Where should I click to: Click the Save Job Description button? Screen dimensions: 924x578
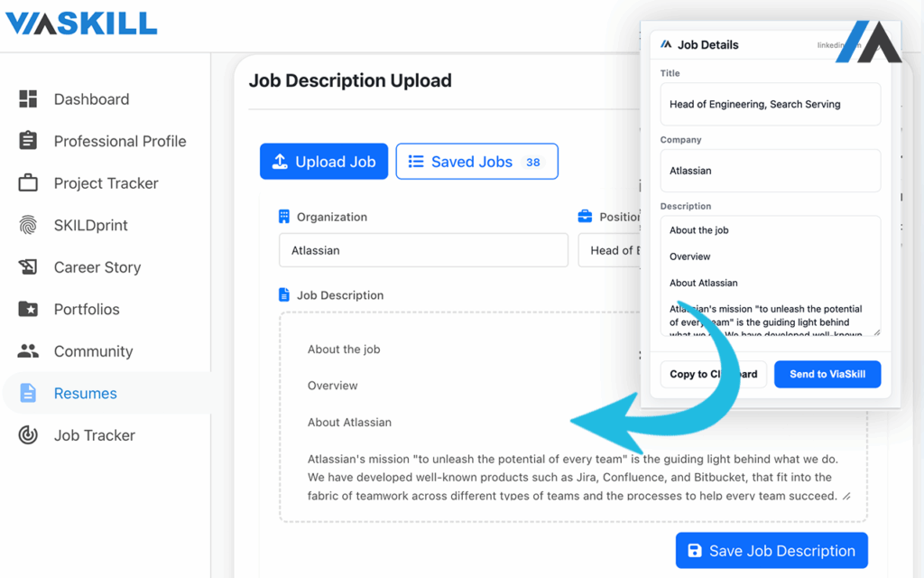coord(771,550)
